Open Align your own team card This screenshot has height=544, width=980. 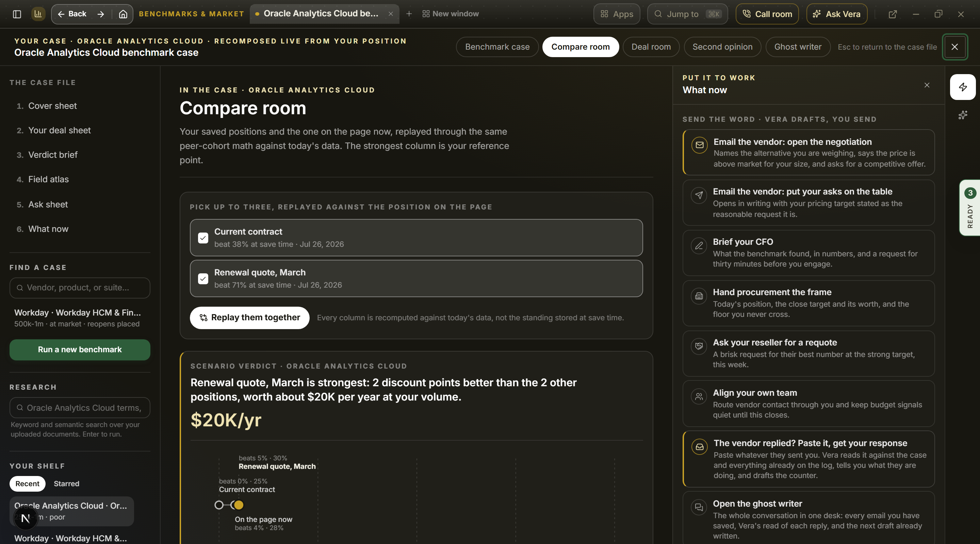[x=809, y=404]
